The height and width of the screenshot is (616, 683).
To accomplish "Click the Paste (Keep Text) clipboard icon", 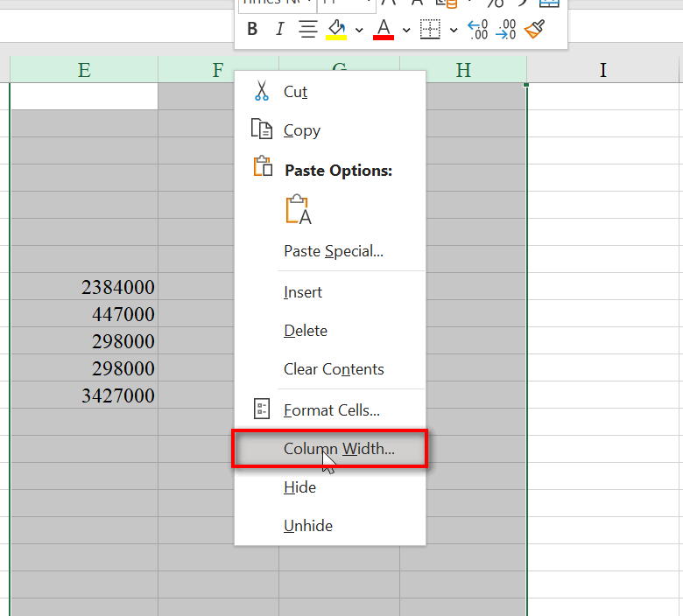I will [x=298, y=210].
